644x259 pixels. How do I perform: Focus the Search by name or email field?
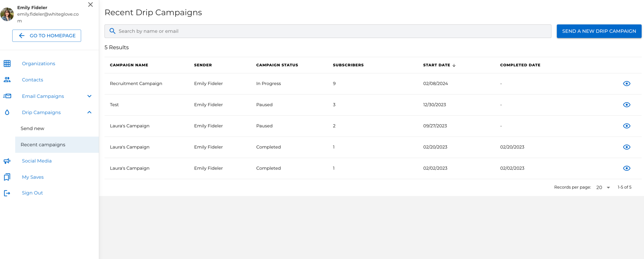coord(327,31)
